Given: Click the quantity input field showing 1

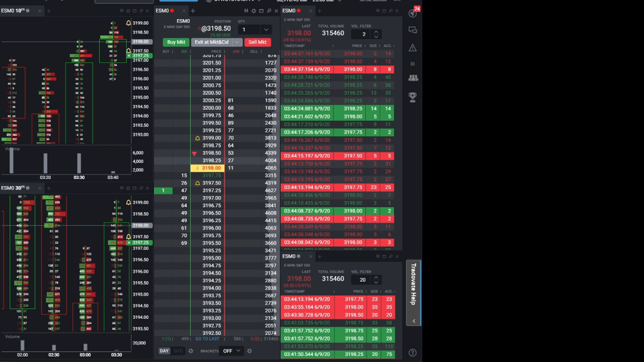Looking at the screenshot, I should [250, 29].
